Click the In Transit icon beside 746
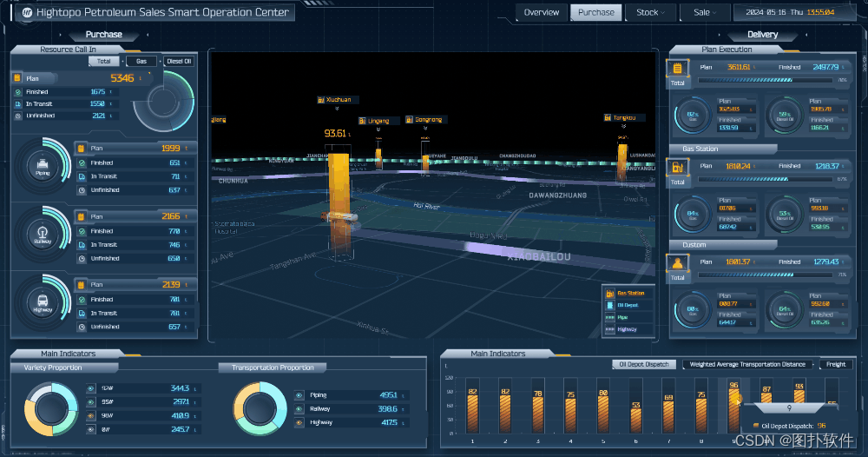This screenshot has height=457, width=868. (82, 245)
